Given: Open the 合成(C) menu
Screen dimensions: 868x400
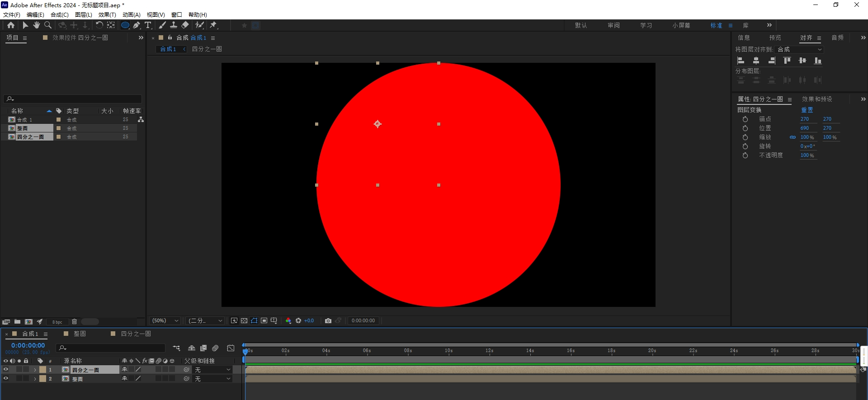Looking at the screenshot, I should tap(60, 15).
